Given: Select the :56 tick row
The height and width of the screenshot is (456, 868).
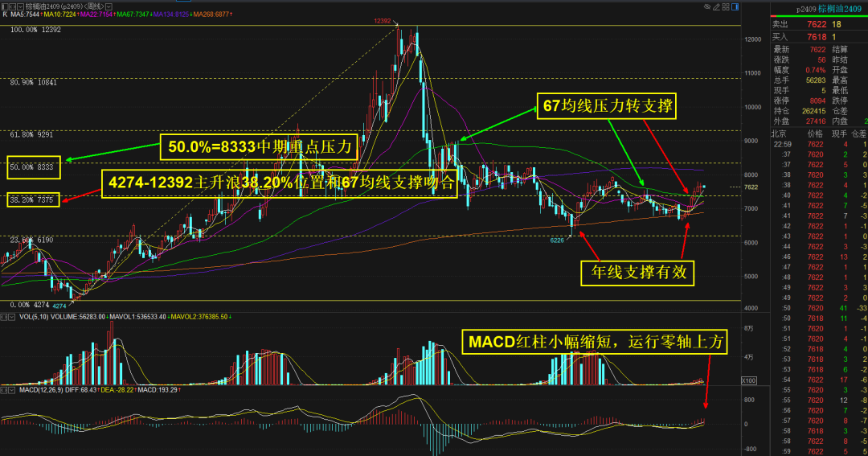Looking at the screenshot, I should click(820, 411).
